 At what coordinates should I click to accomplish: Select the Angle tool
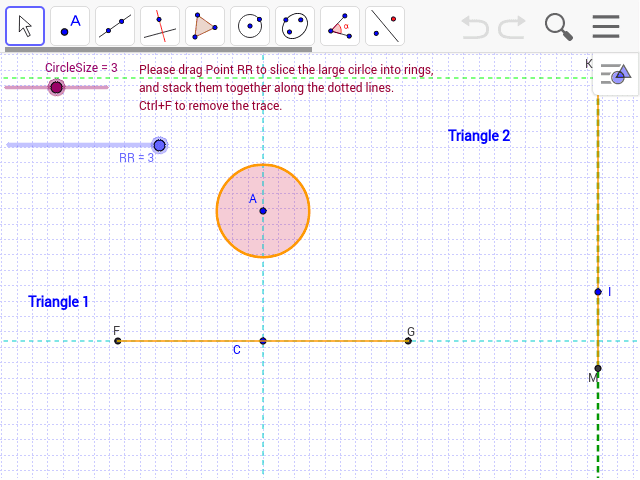340,26
